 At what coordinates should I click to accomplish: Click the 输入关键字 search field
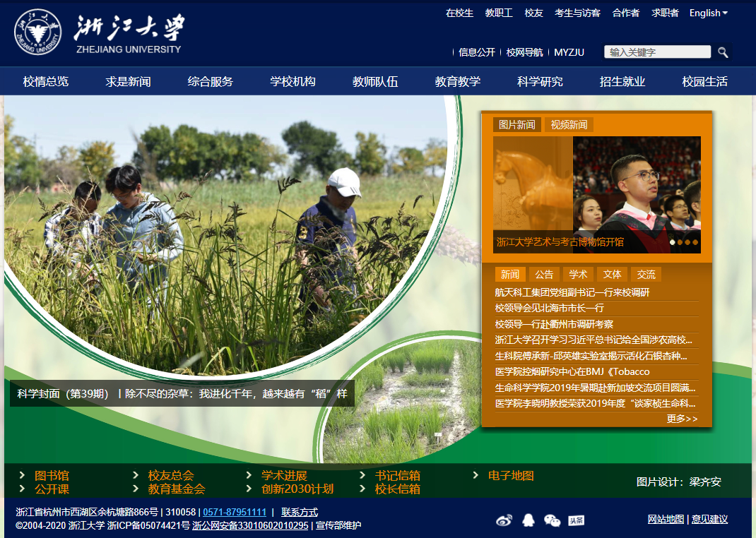[x=657, y=52]
